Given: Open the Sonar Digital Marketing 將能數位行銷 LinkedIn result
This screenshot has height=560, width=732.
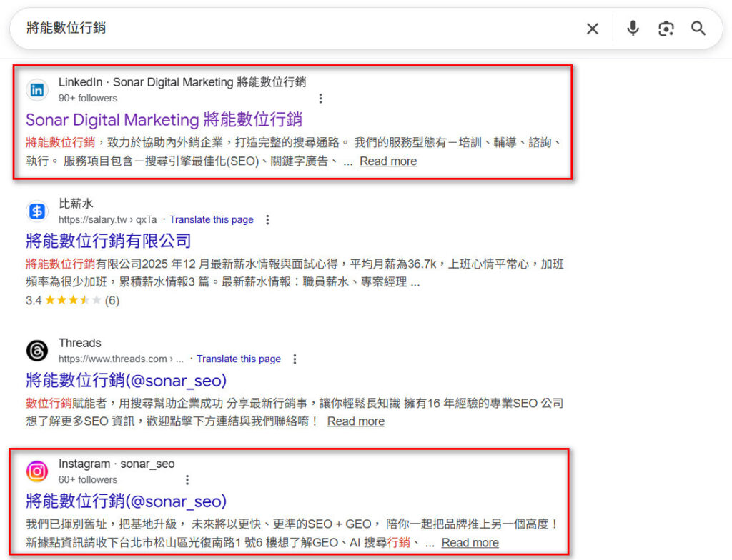Looking at the screenshot, I should [166, 120].
